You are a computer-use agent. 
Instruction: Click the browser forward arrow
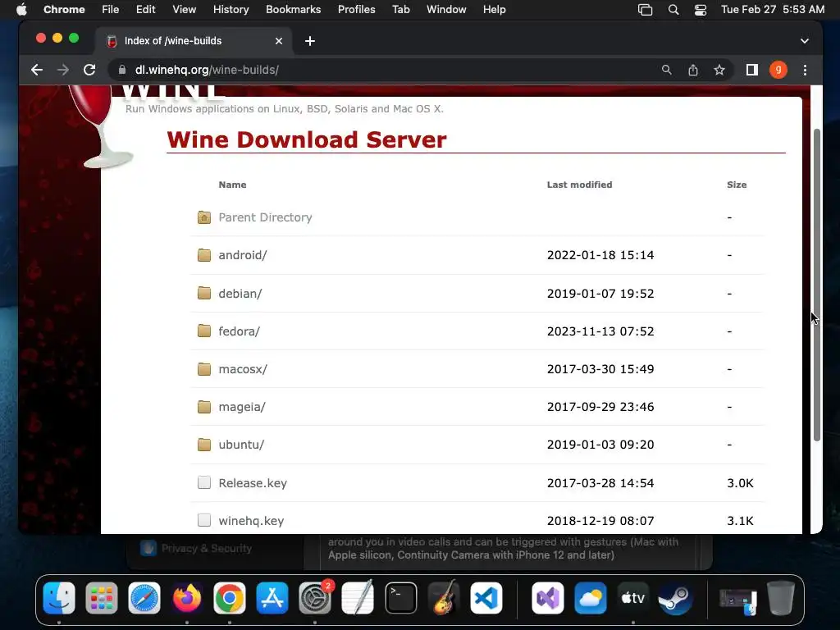pyautogui.click(x=62, y=70)
